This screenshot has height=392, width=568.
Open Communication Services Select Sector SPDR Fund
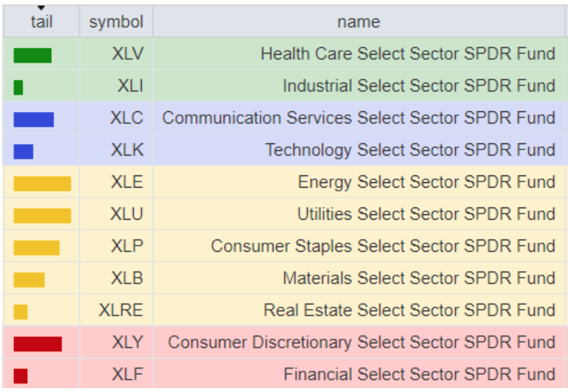coord(359,118)
